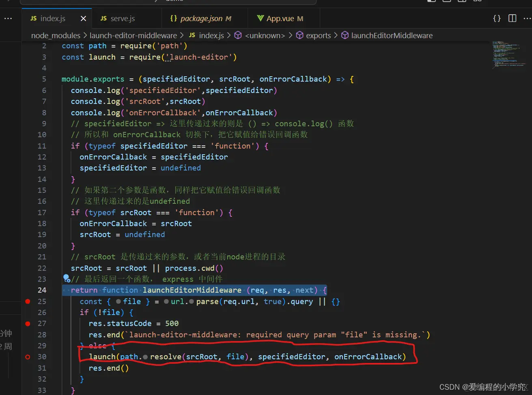Image resolution: width=532 pixels, height=395 pixels.
Task: Set inline breakpoint before 'resolve' on line 30
Action: click(145, 357)
